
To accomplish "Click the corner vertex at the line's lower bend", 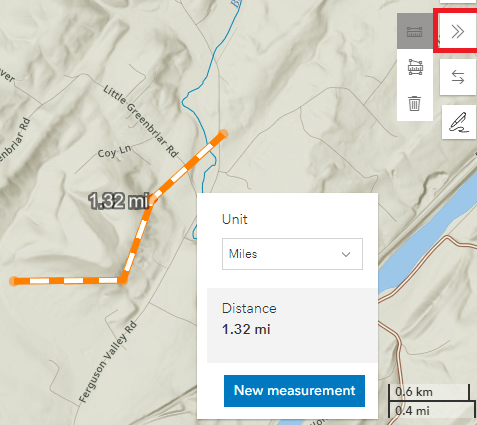I will pyautogui.click(x=123, y=280).
